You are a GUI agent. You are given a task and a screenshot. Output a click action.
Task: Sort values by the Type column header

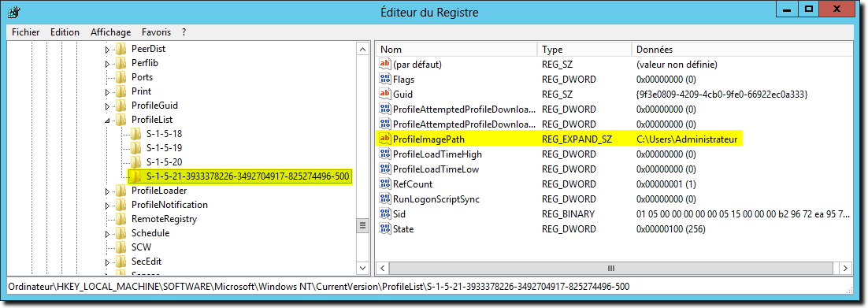coord(584,50)
